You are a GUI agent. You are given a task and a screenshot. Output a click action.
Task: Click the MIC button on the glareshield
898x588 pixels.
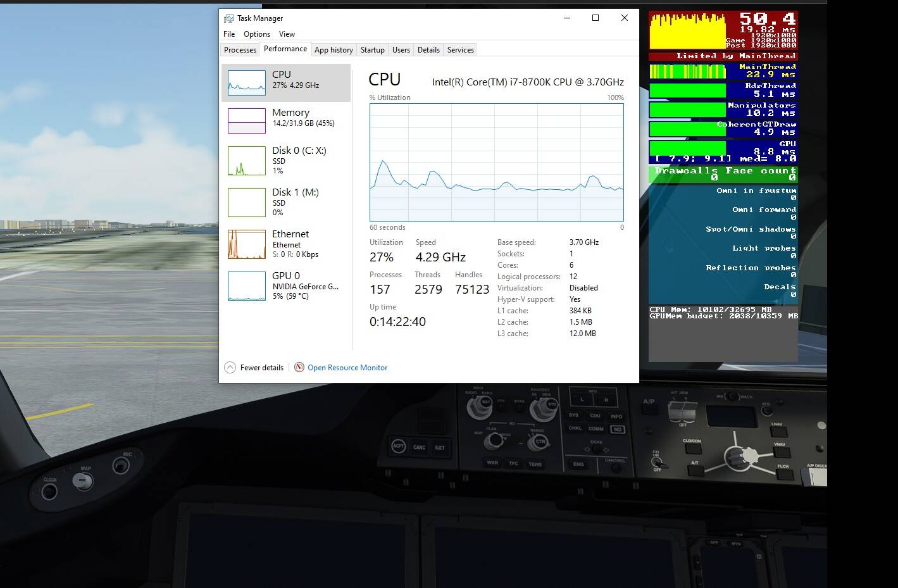coord(121,466)
